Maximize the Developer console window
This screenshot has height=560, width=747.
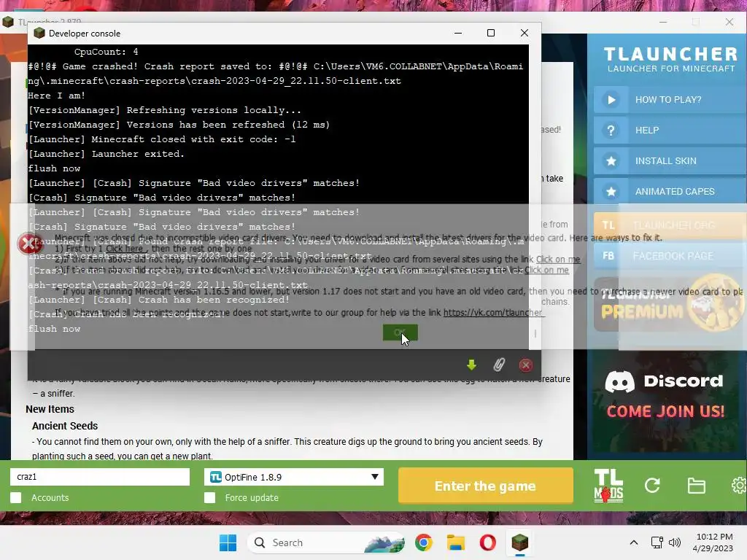tap(491, 33)
